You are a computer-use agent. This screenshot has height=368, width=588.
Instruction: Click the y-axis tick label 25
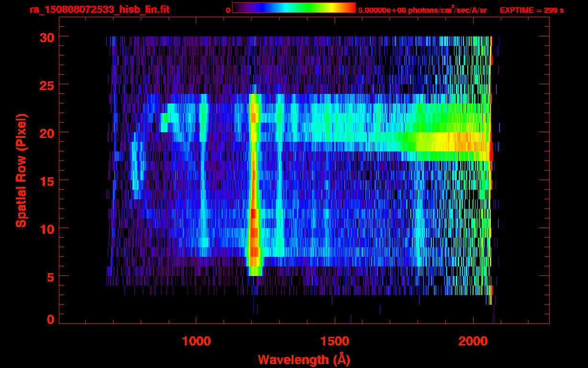[x=46, y=85]
